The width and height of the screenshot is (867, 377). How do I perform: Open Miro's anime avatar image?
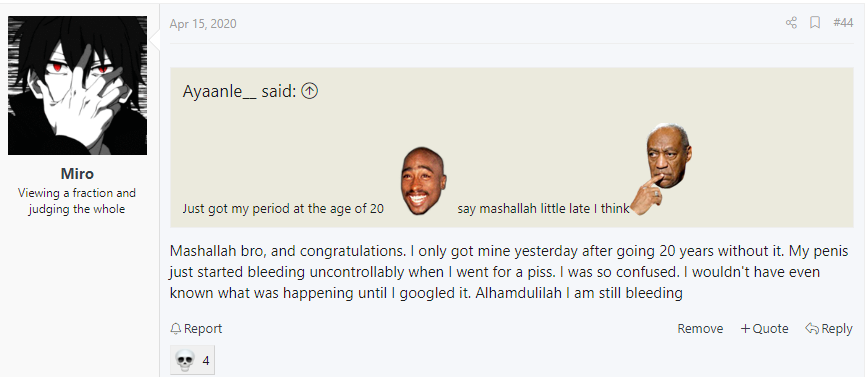pos(77,85)
